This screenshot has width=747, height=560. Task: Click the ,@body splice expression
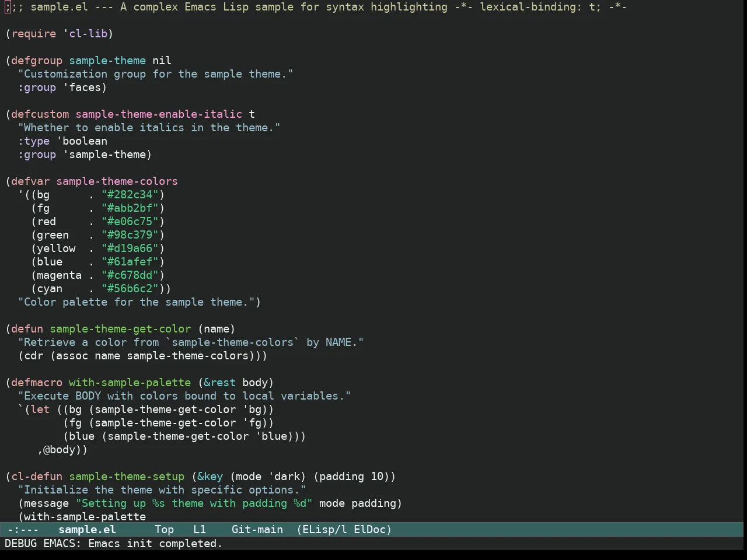coord(60,450)
